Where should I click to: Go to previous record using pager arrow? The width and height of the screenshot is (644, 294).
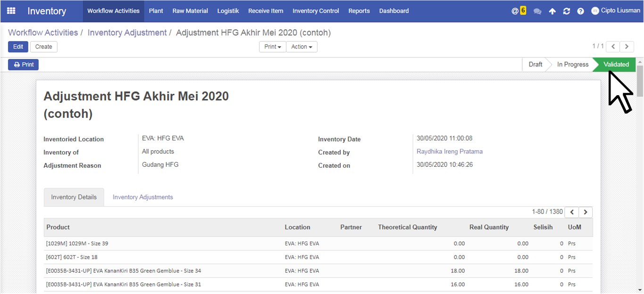click(613, 47)
